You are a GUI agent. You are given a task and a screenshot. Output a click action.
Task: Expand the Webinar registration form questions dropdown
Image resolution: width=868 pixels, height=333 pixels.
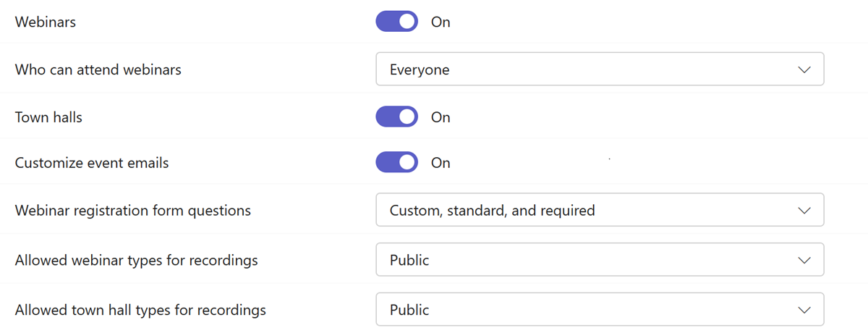click(599, 211)
